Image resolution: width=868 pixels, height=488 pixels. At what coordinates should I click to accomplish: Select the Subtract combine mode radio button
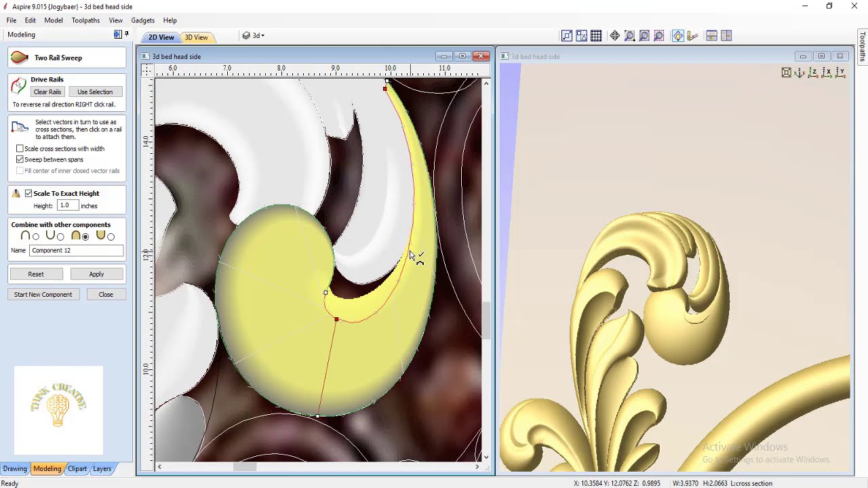coord(60,237)
